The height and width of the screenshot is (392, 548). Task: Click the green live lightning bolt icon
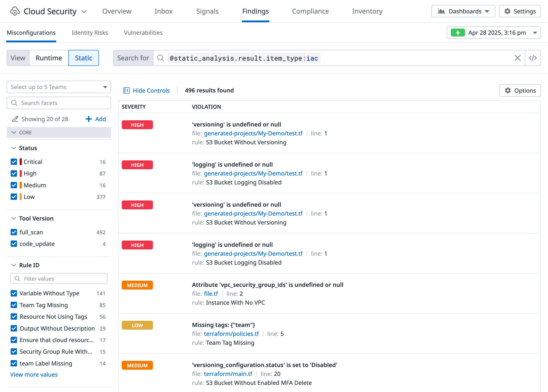(x=458, y=33)
